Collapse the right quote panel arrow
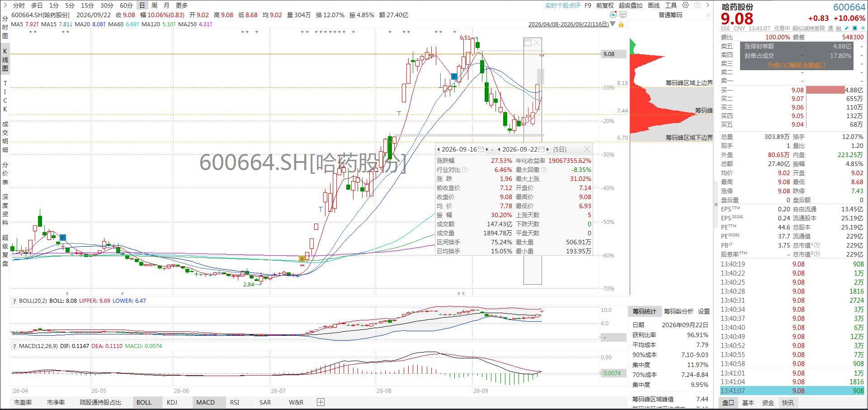This screenshot has width=868, height=410. (716, 205)
